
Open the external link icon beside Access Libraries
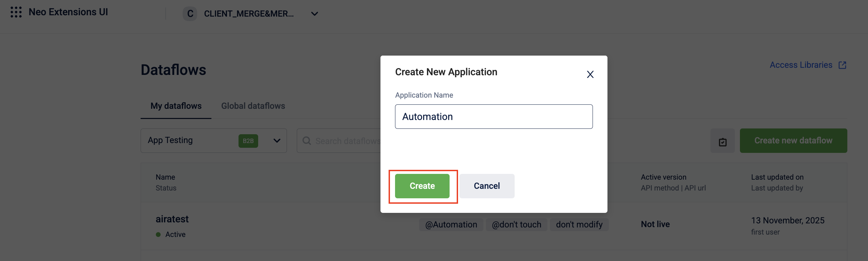[x=842, y=65]
